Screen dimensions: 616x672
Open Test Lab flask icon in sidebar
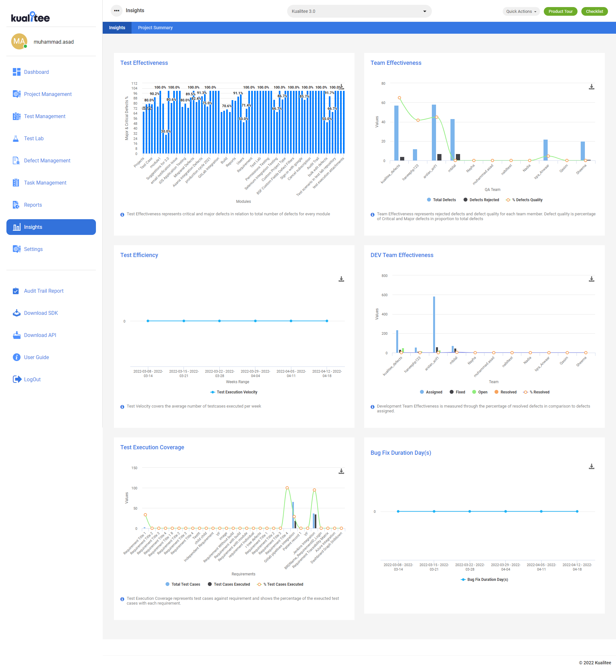(16, 139)
